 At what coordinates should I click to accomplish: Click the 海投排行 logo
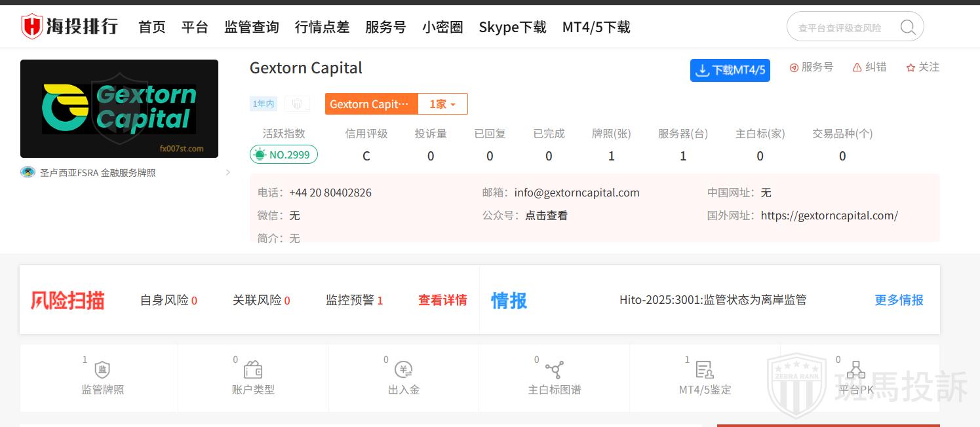tap(69, 27)
